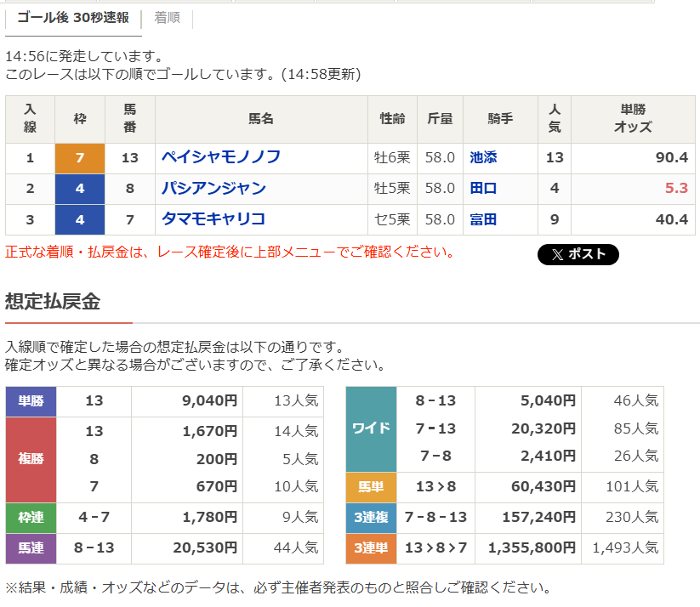Click the odds value 40.4
This screenshot has height=607, width=700.
tap(671, 219)
